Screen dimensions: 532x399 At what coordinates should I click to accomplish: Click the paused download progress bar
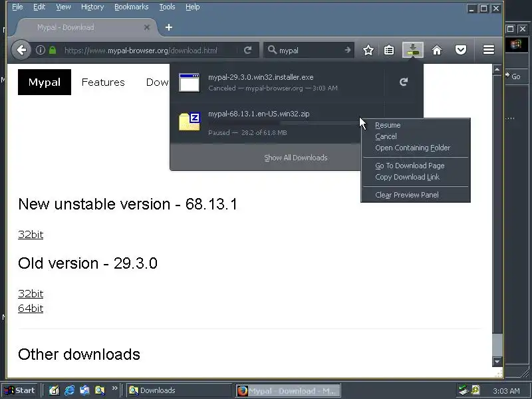283,123
